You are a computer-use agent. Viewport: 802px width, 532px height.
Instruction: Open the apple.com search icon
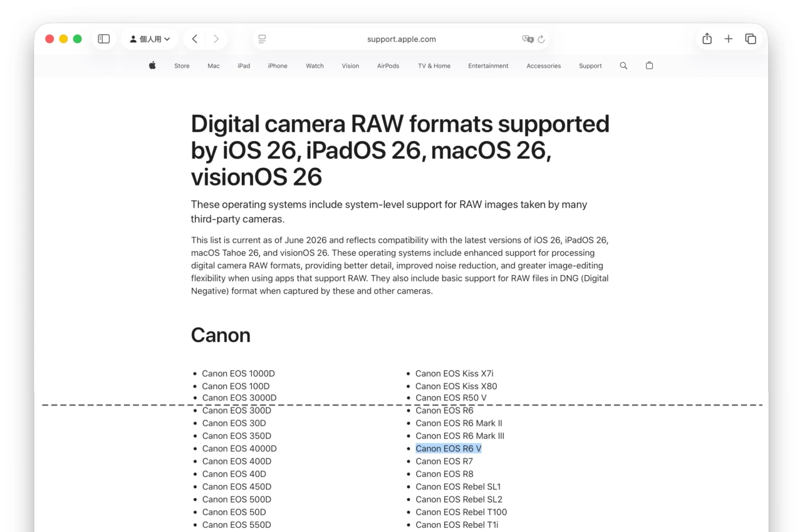coord(623,65)
